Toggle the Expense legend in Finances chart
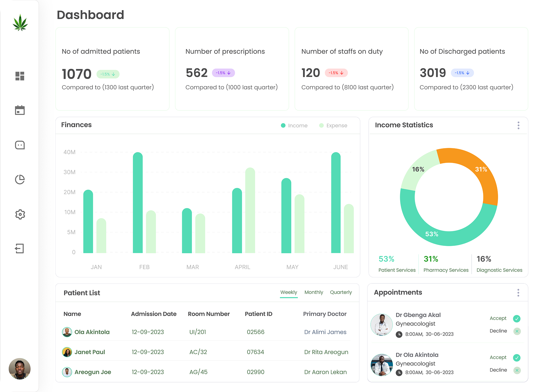552x392 pixels. 333,126
